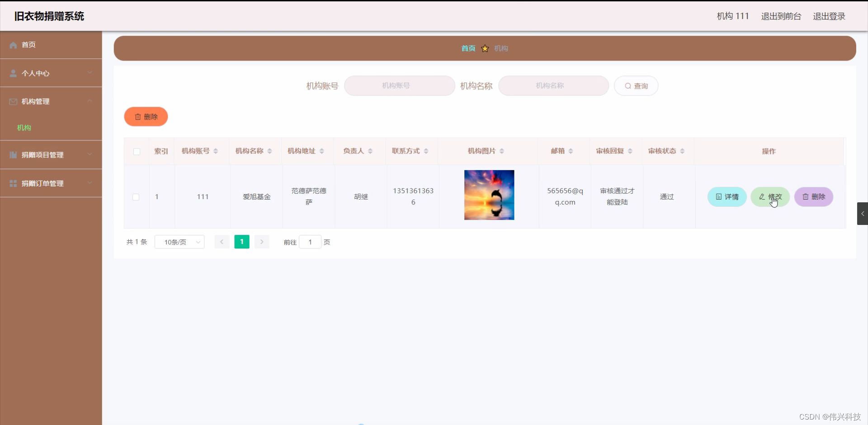Click 退出登录 to log out

(829, 16)
